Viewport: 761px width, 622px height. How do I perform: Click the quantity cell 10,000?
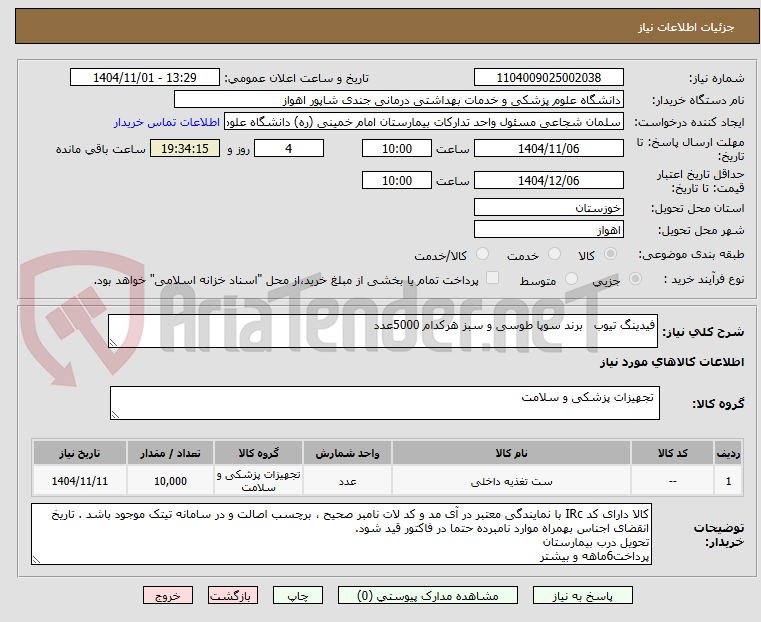[x=170, y=481]
